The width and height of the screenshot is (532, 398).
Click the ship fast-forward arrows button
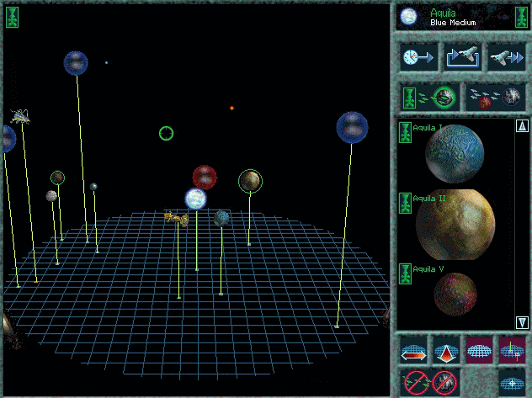tap(507, 57)
